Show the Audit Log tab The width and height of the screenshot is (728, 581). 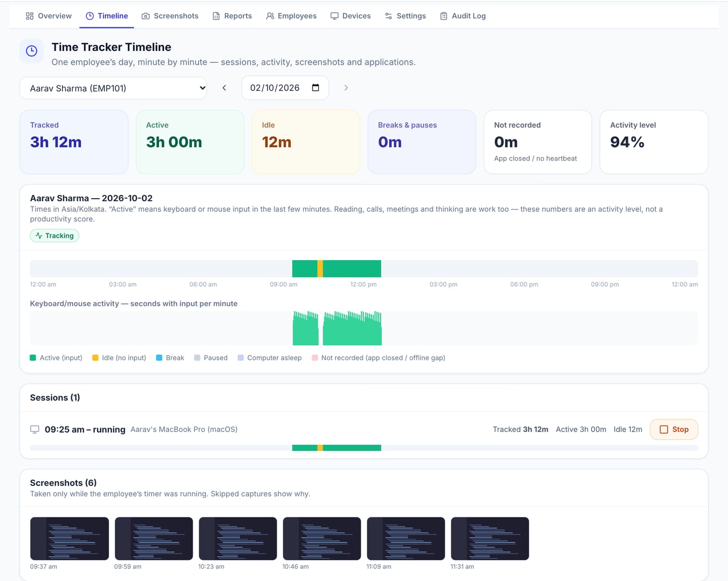click(463, 16)
